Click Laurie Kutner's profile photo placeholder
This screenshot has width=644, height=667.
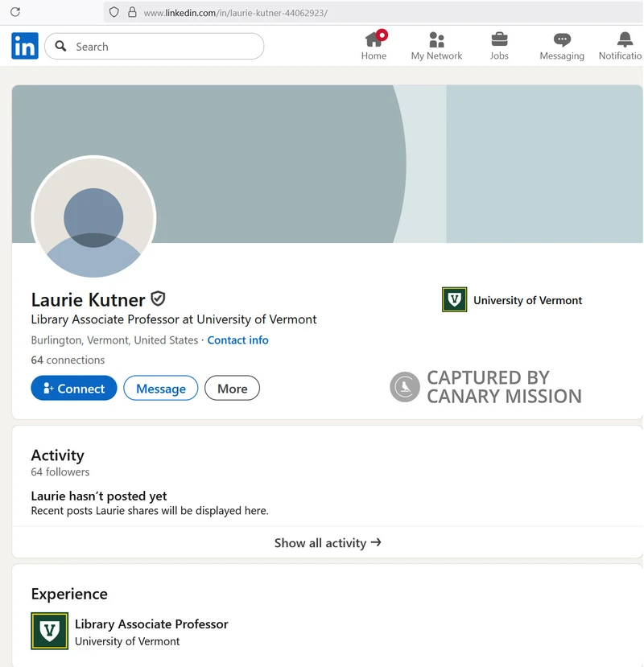(x=93, y=217)
